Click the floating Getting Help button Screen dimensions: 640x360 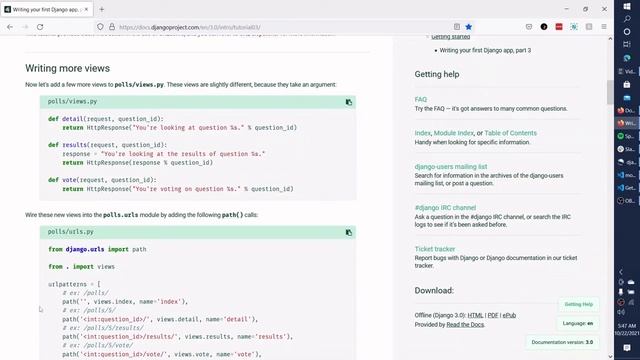(x=578, y=304)
